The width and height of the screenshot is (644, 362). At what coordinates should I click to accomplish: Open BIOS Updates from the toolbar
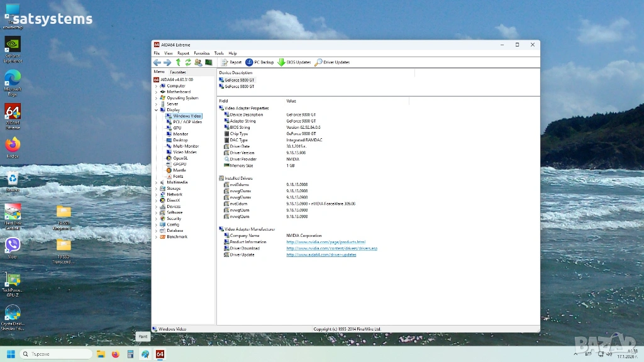[294, 62]
